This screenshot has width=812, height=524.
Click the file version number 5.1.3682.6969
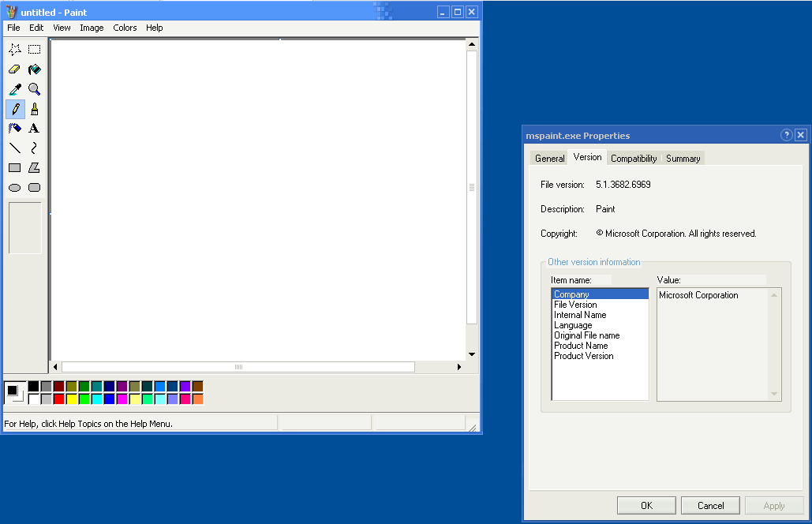(x=623, y=185)
